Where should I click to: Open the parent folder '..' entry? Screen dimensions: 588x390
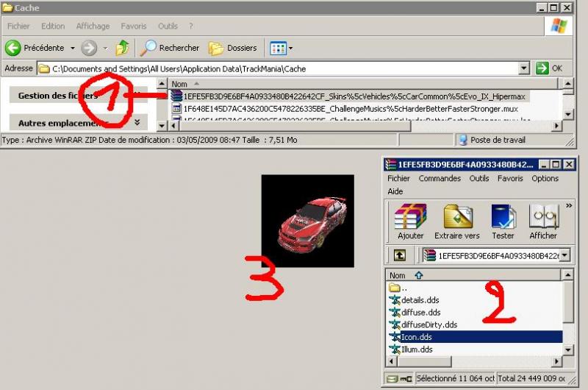click(x=398, y=288)
